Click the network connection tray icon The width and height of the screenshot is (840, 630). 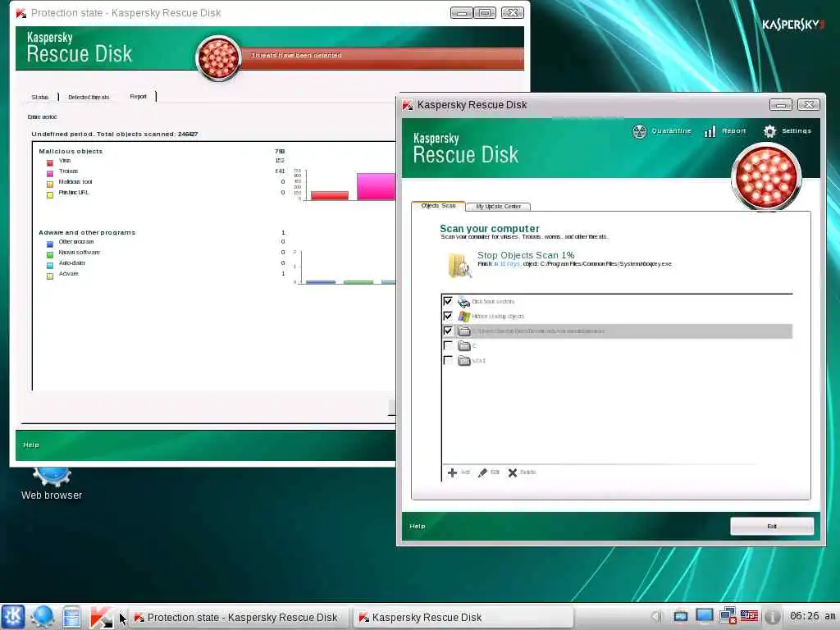pyautogui.click(x=728, y=617)
